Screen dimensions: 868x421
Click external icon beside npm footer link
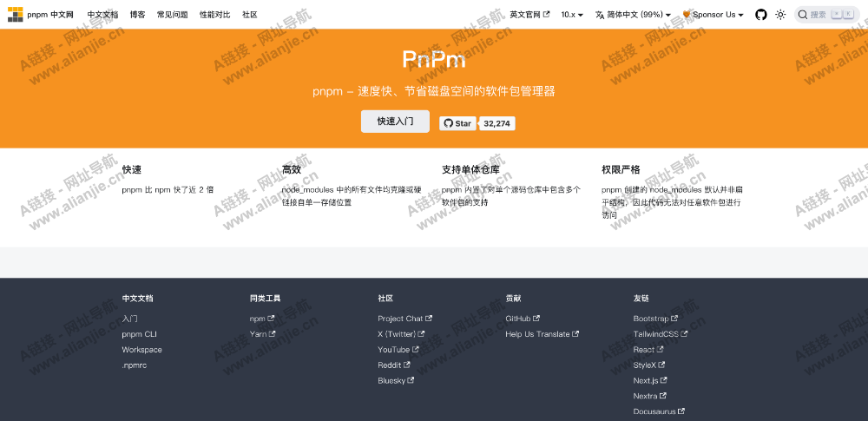pyautogui.click(x=271, y=319)
